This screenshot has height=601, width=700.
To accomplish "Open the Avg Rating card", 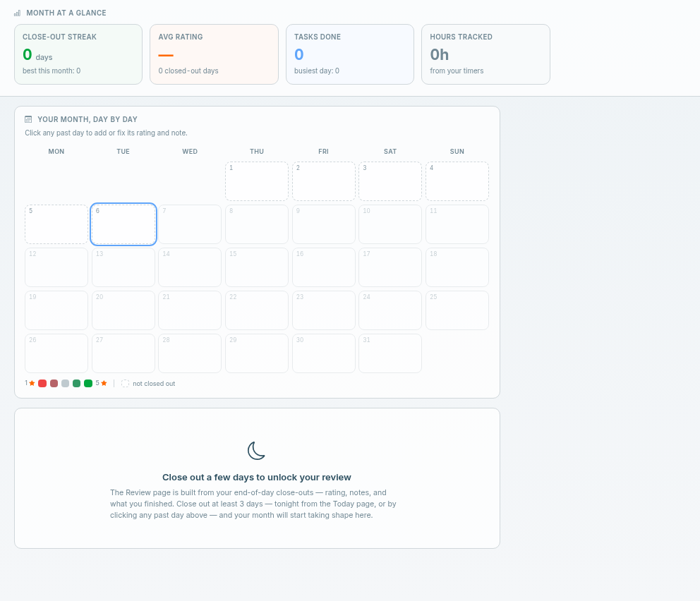I will click(x=215, y=54).
